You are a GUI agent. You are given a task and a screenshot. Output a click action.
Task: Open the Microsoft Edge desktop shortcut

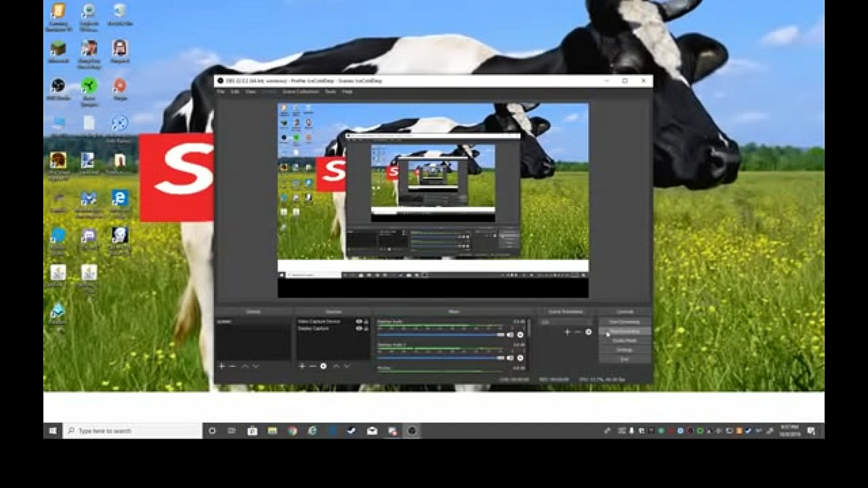click(120, 199)
